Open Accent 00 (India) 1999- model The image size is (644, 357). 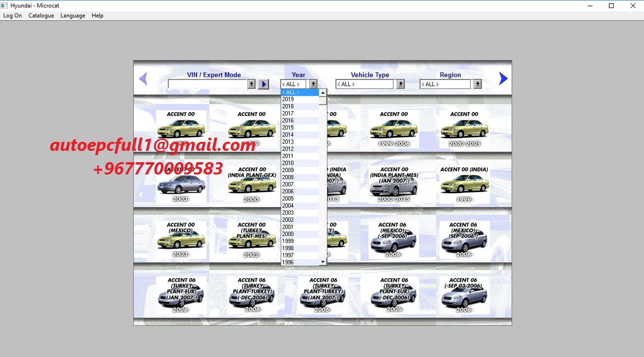(464, 184)
